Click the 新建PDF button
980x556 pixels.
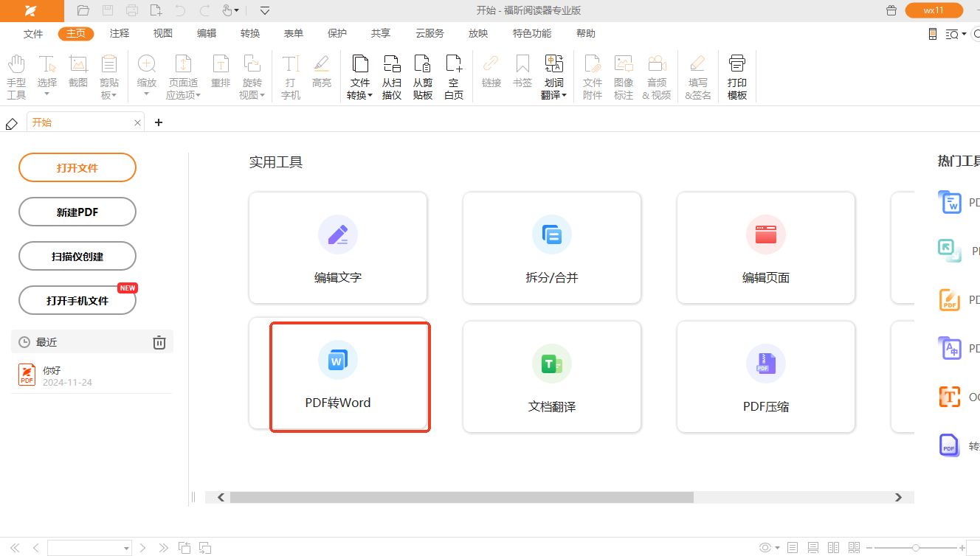click(x=77, y=212)
